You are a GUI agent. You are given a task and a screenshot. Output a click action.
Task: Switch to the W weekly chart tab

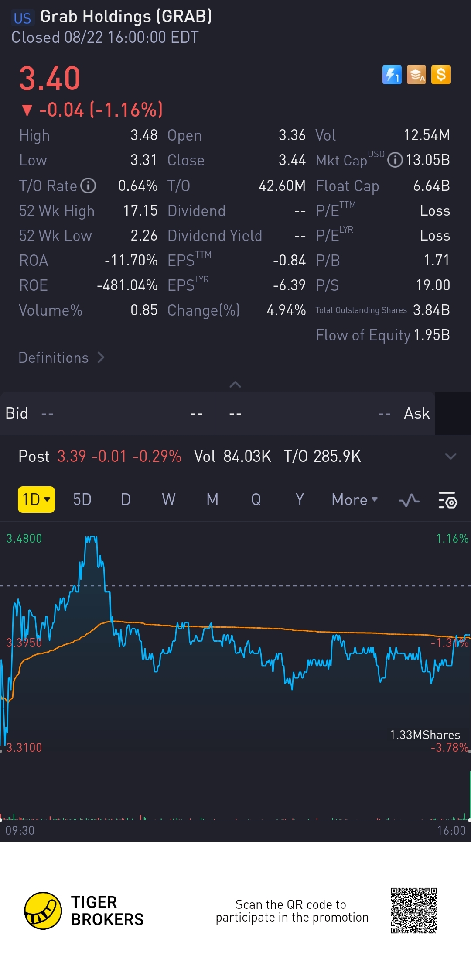pyautogui.click(x=169, y=499)
